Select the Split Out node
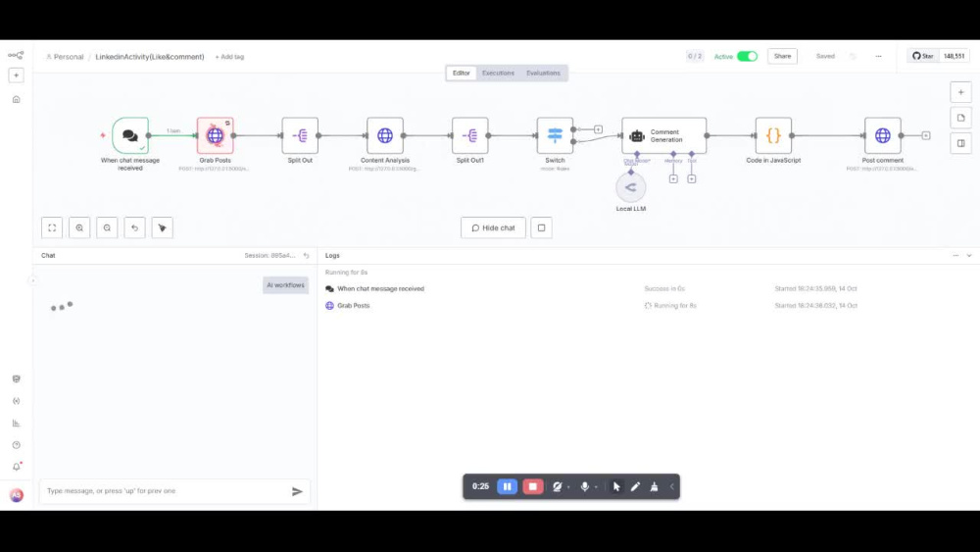980x552 pixels. (x=300, y=135)
